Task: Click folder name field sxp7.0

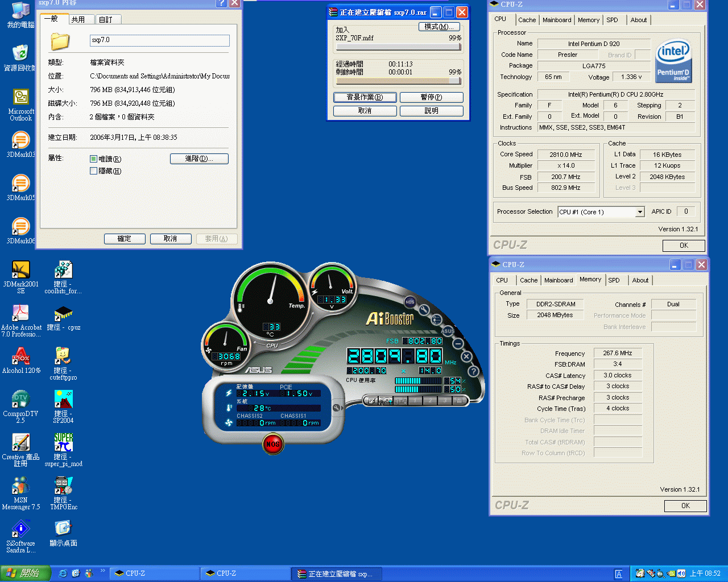Action: pos(160,40)
